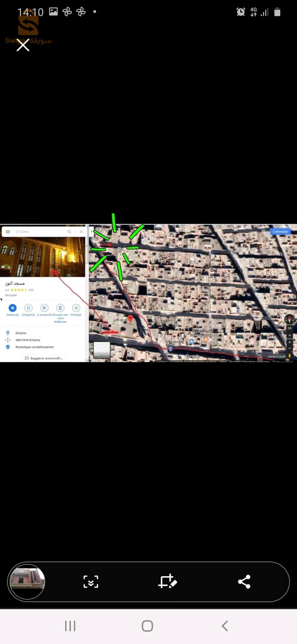Collapse the Maps side panel arrow

click(x=91, y=232)
